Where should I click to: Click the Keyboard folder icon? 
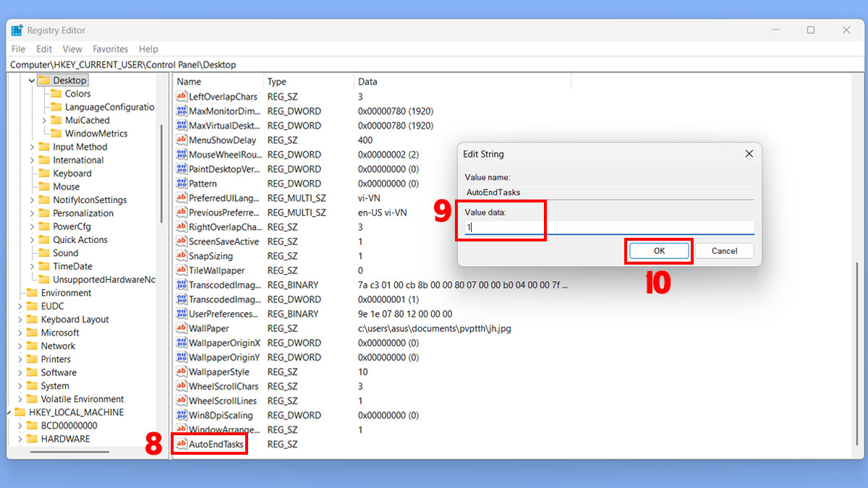43,174
